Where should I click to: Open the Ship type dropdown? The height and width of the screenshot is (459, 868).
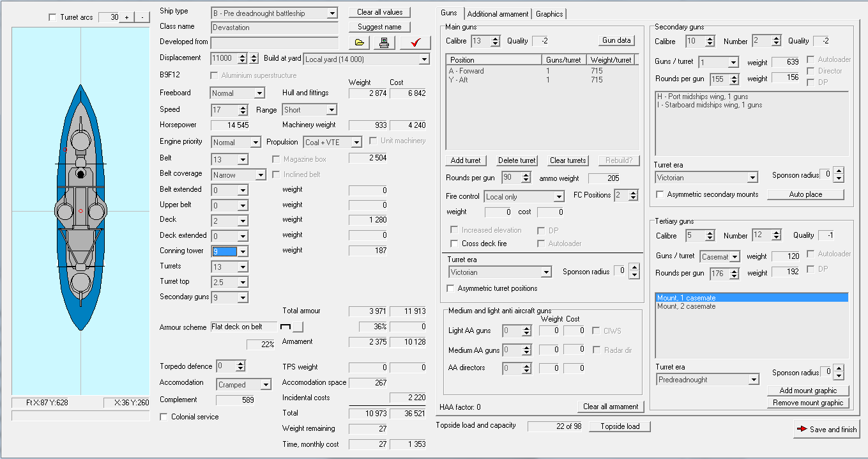coord(331,13)
